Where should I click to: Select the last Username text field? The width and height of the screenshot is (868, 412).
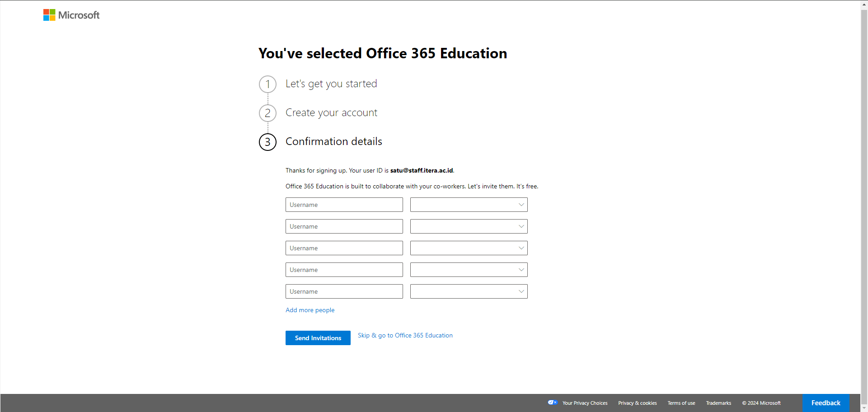(x=344, y=291)
